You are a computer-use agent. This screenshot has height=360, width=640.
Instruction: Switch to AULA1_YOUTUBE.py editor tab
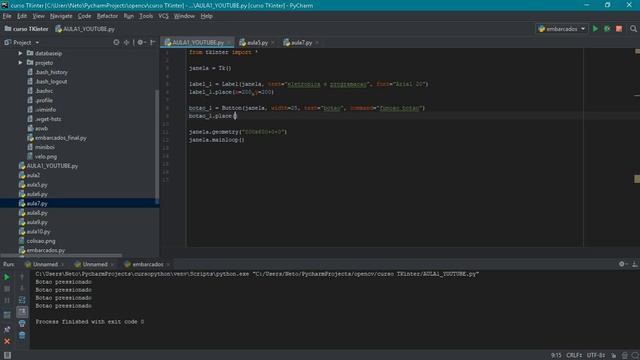point(198,42)
